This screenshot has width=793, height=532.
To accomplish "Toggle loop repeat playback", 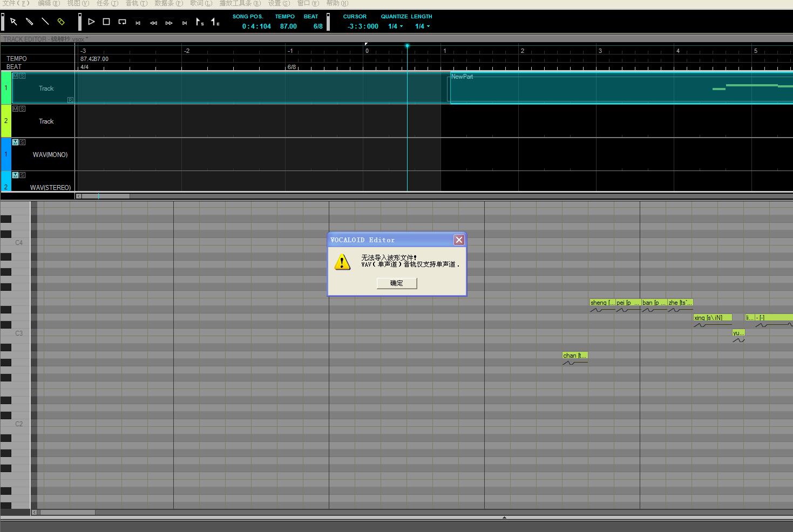I will [x=123, y=22].
